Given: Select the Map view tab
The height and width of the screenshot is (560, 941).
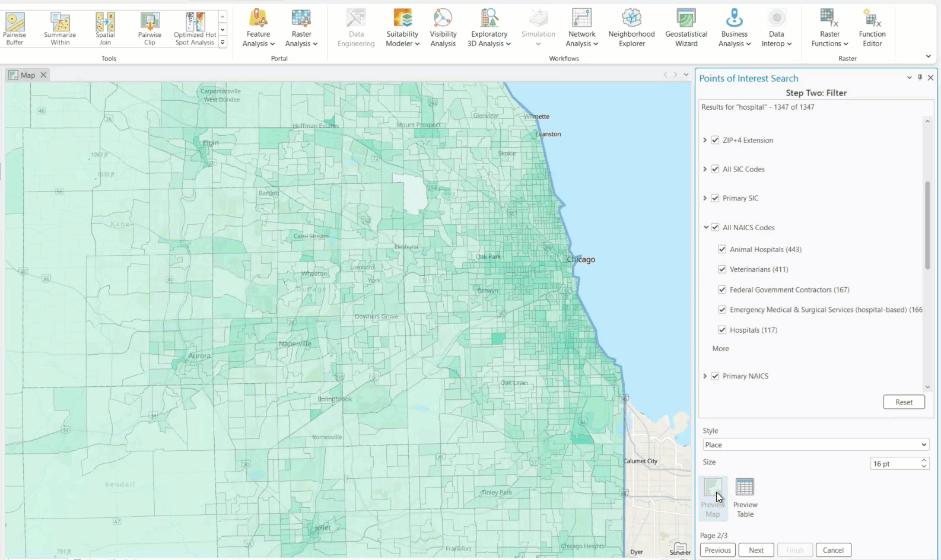Looking at the screenshot, I should [28, 75].
